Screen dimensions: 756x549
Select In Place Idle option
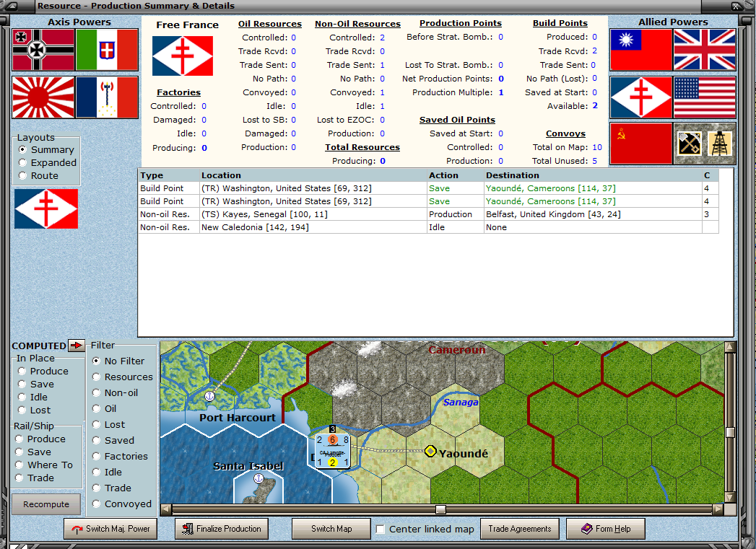point(22,398)
